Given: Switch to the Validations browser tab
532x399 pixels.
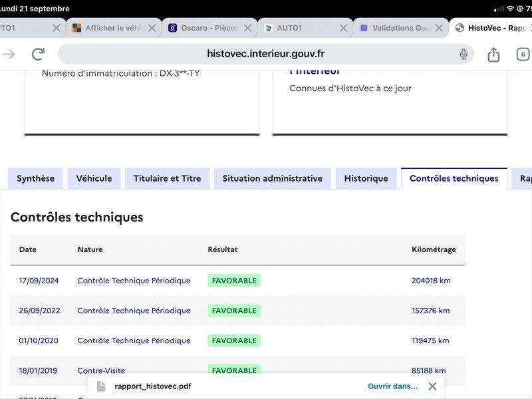Looking at the screenshot, I should tap(396, 28).
